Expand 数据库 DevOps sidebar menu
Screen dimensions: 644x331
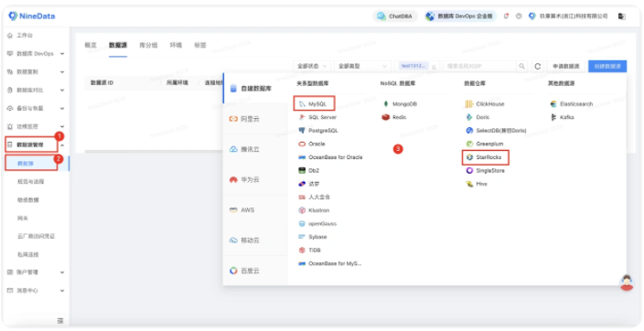click(x=37, y=54)
